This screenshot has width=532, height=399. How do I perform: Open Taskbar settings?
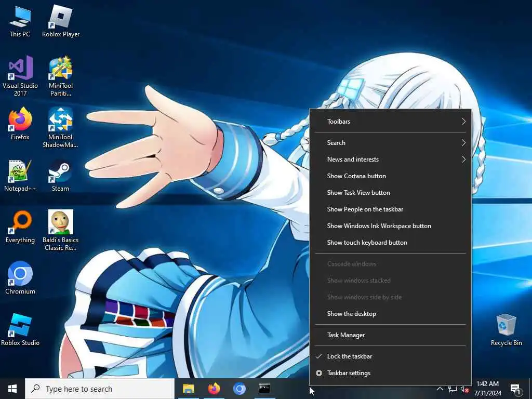391,373
